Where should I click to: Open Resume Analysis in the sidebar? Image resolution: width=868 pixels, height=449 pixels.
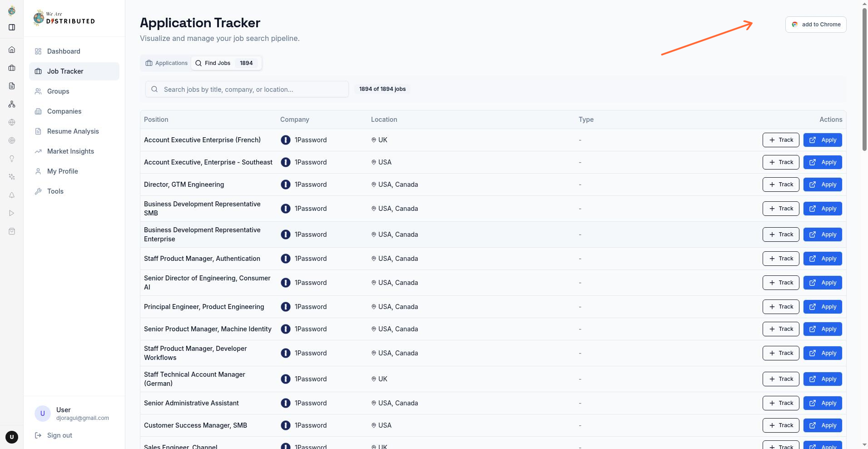point(74,131)
